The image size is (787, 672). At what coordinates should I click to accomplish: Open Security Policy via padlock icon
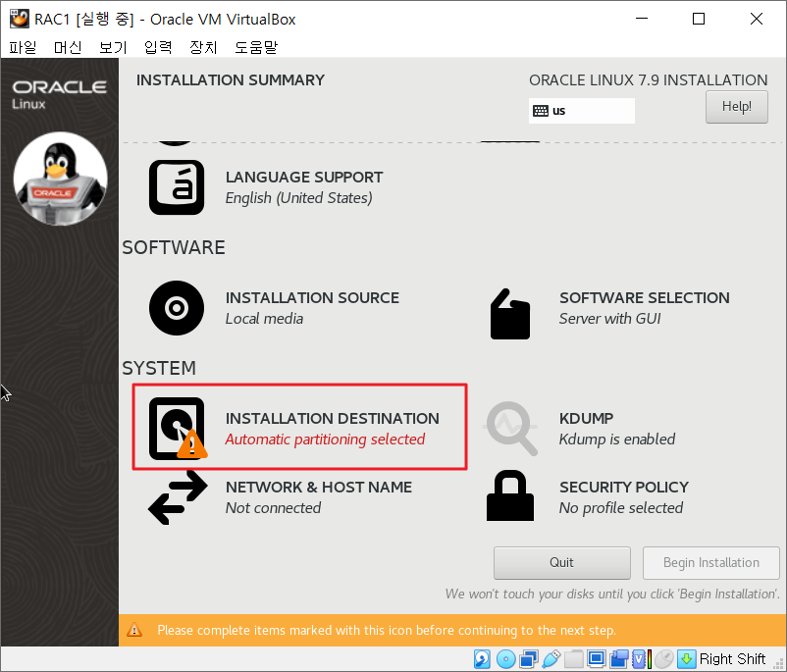click(x=510, y=495)
